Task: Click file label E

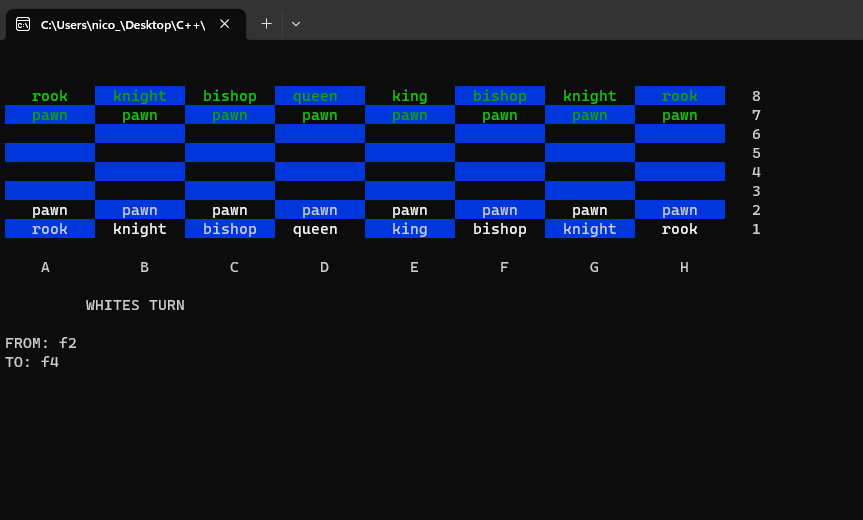Action: (414, 267)
